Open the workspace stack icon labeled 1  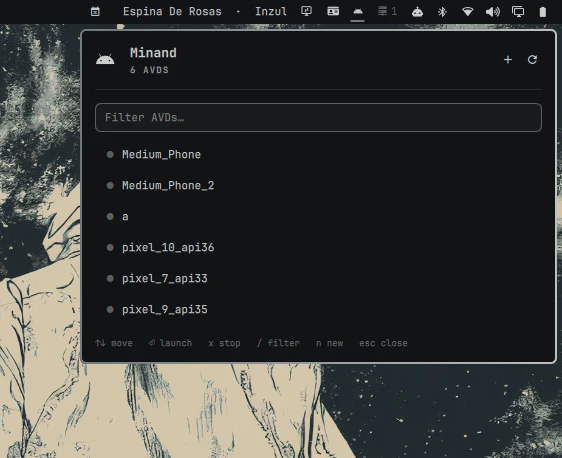coord(387,11)
